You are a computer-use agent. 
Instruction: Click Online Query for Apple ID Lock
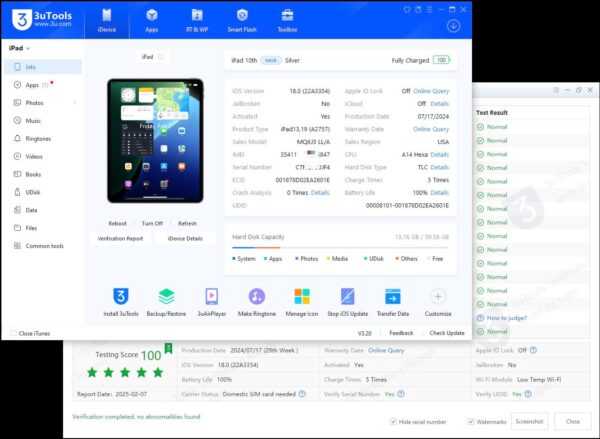431,91
